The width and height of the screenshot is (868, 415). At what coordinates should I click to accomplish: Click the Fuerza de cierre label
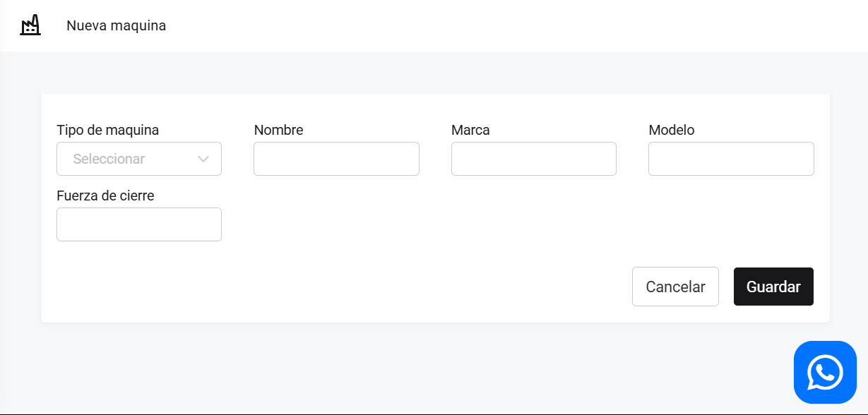105,196
